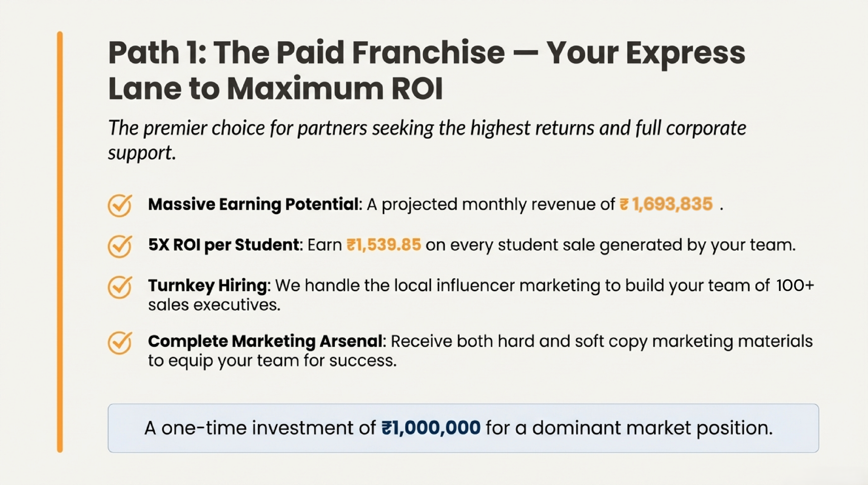Click the orange ₹1,693,835 revenue figure

(x=666, y=204)
